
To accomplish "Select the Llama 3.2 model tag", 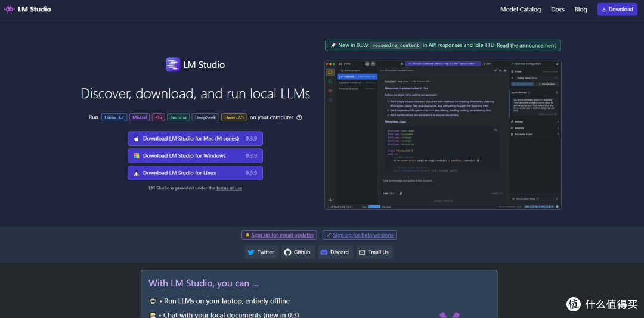I will click(114, 117).
